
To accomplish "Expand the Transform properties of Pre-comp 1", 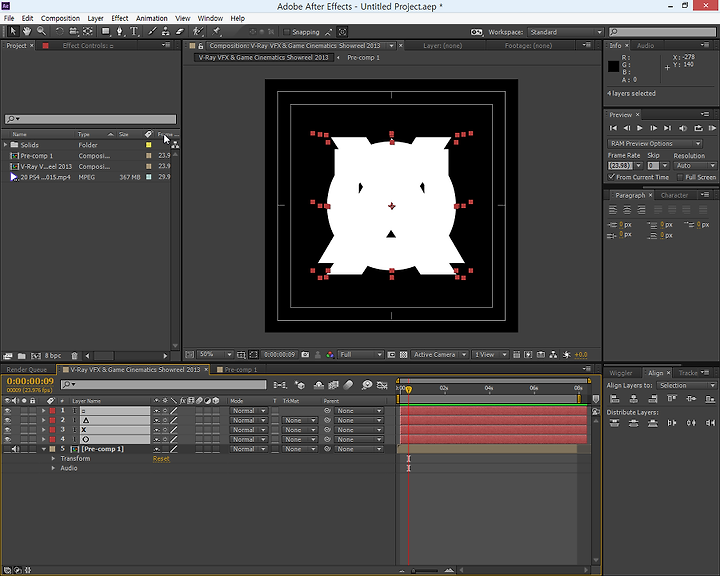I will click(53, 459).
